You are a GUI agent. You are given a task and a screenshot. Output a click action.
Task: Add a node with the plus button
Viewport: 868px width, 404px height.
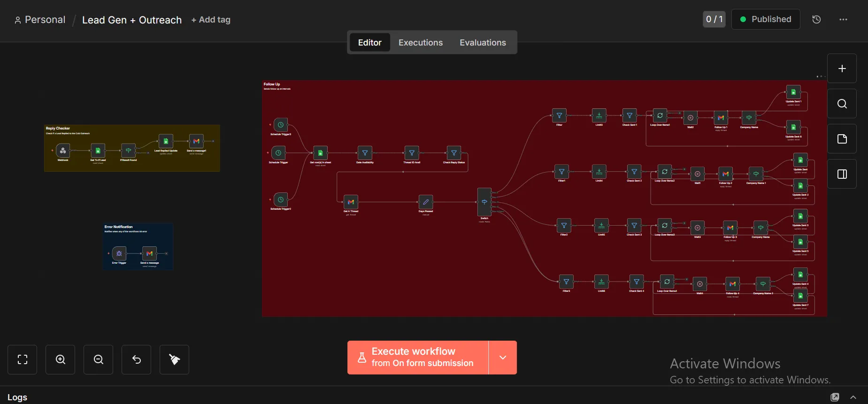pos(842,69)
